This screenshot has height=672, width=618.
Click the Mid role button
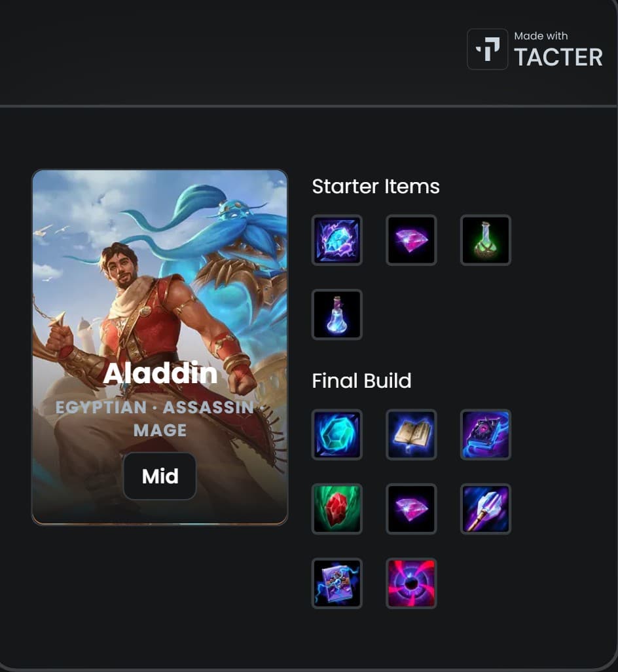click(160, 476)
